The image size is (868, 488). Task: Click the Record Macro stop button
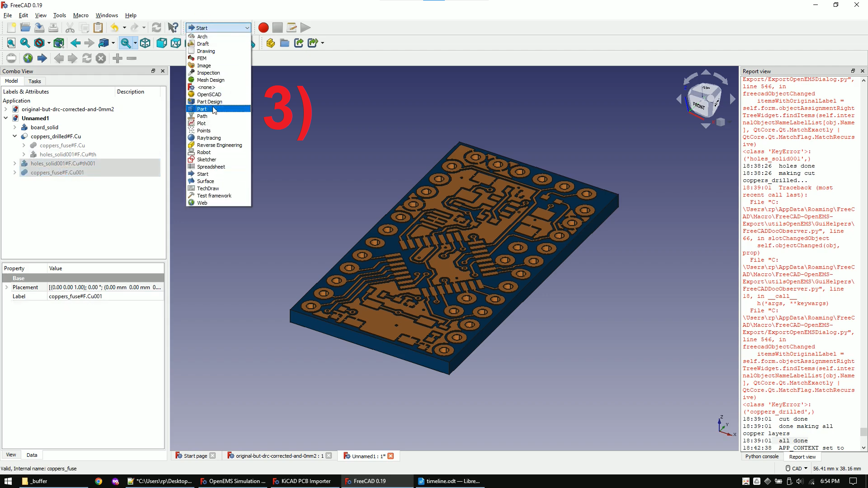coord(277,28)
